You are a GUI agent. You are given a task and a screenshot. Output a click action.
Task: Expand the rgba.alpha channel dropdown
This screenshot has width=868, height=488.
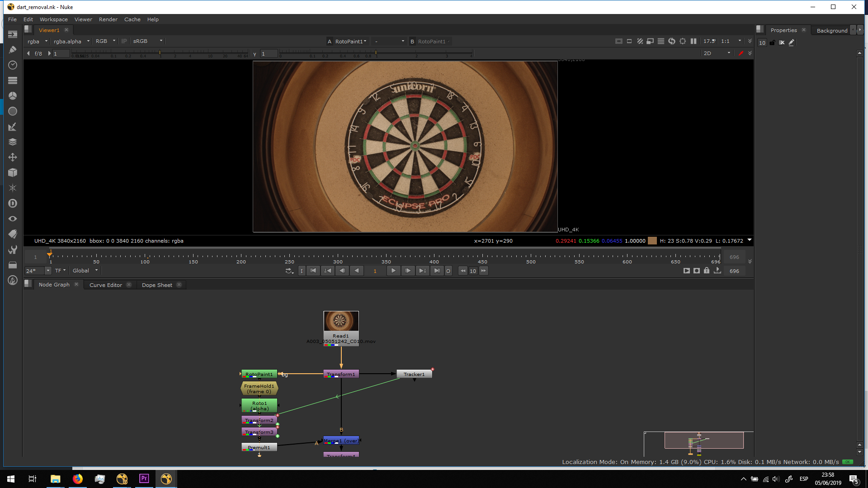71,41
